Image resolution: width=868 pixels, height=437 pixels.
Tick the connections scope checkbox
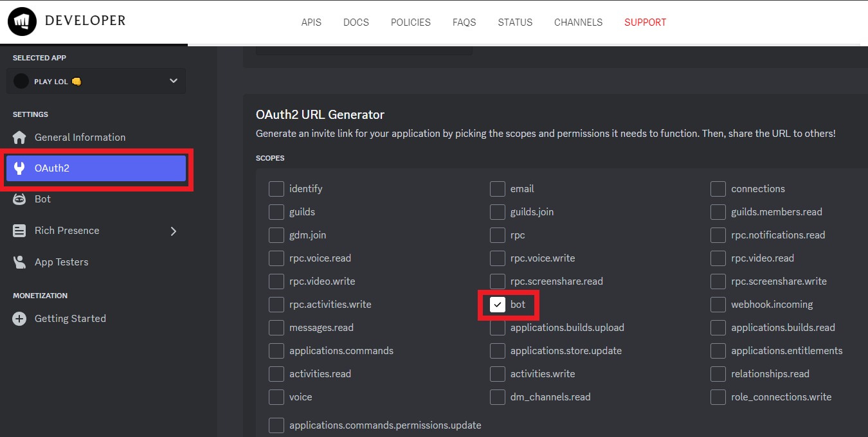718,189
